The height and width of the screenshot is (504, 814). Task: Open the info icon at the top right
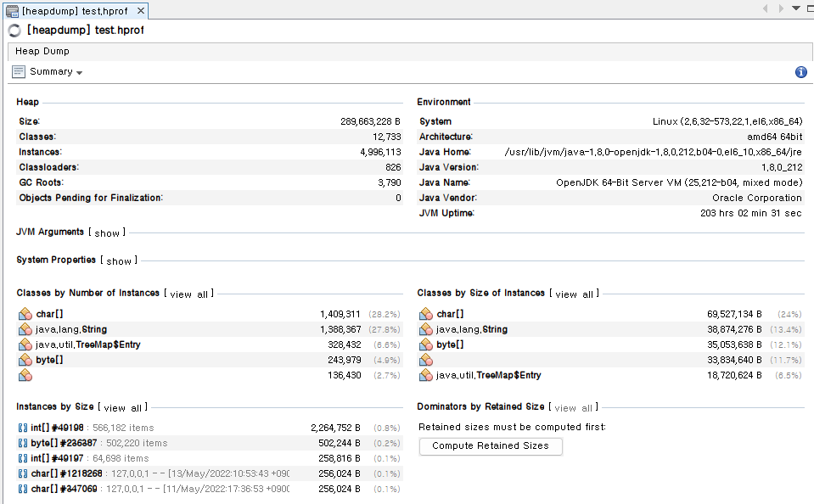click(800, 72)
